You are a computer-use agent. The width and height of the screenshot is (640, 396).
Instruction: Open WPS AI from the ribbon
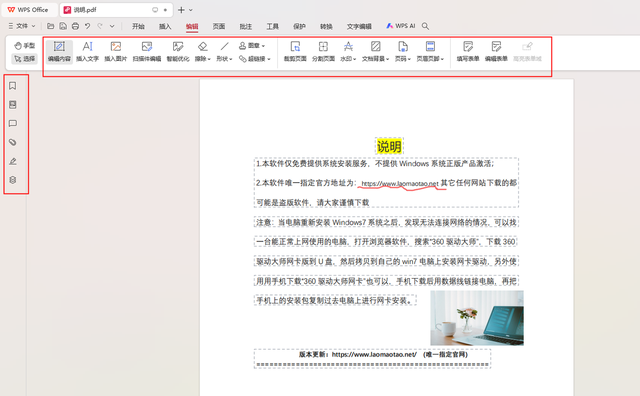[x=400, y=26]
